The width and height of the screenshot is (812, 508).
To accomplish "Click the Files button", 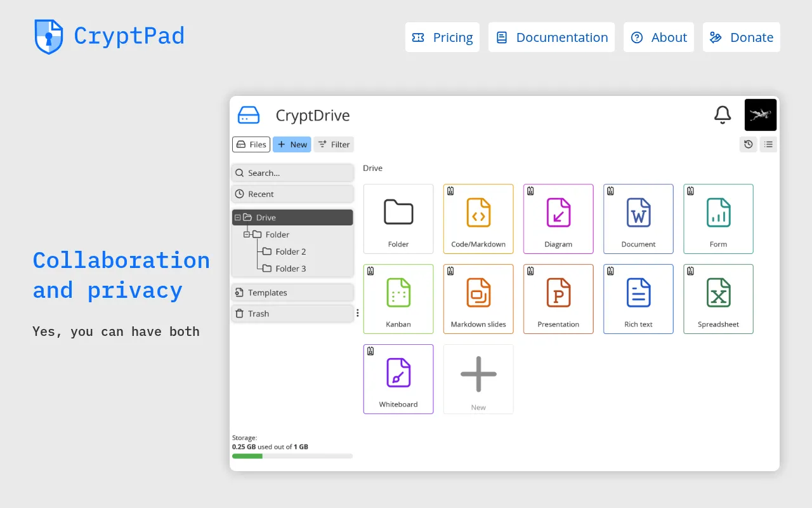I will [x=251, y=144].
